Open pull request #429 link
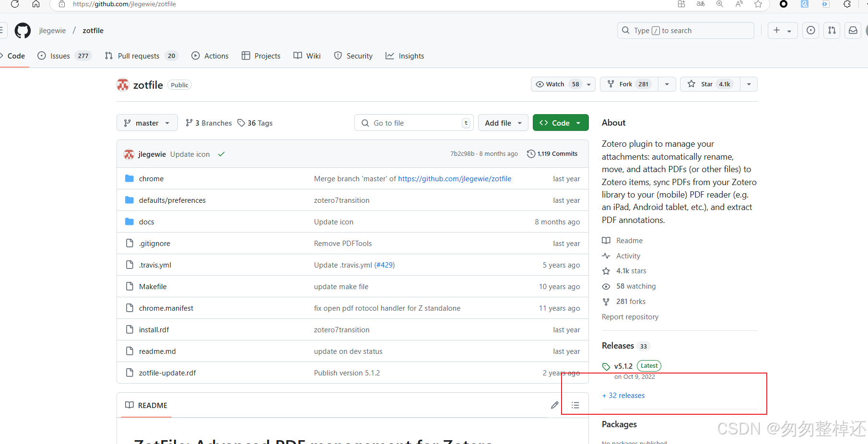868x444 pixels. [x=385, y=265]
